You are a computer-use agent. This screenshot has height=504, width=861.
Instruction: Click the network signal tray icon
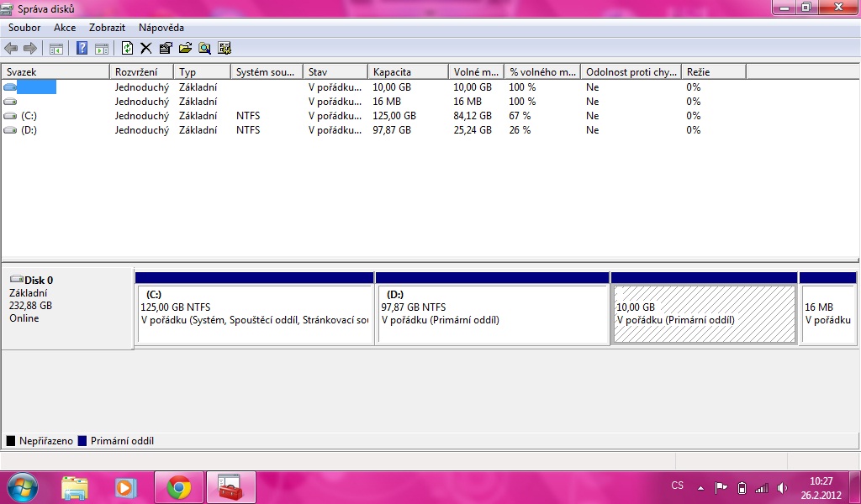(762, 487)
